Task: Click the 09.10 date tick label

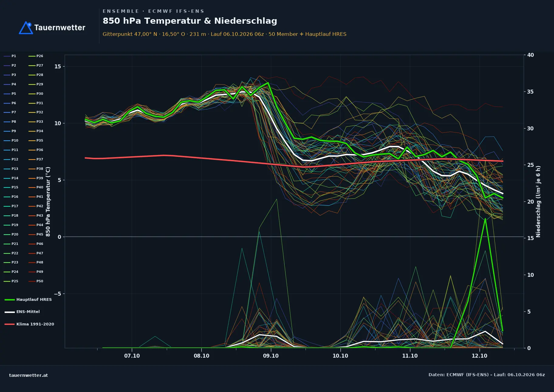Action: (271, 356)
